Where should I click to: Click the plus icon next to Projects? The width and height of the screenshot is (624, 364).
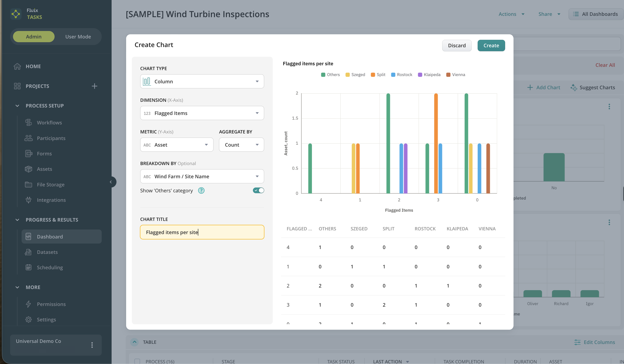(x=94, y=86)
